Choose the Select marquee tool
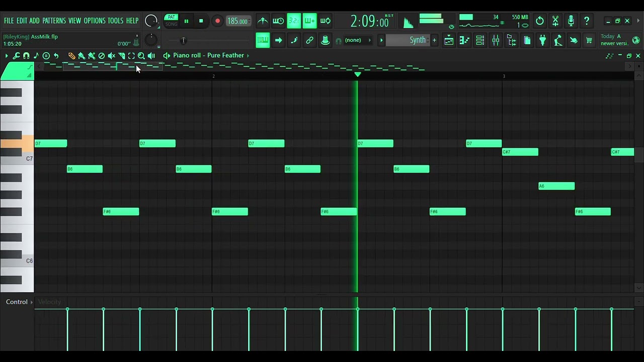 131,56
